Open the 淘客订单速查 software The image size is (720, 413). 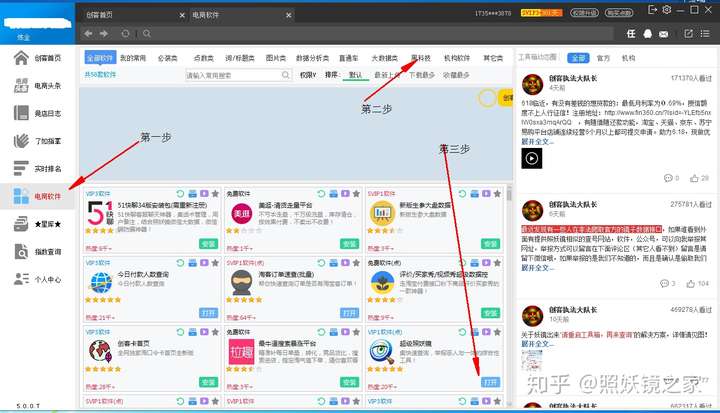click(x=349, y=313)
